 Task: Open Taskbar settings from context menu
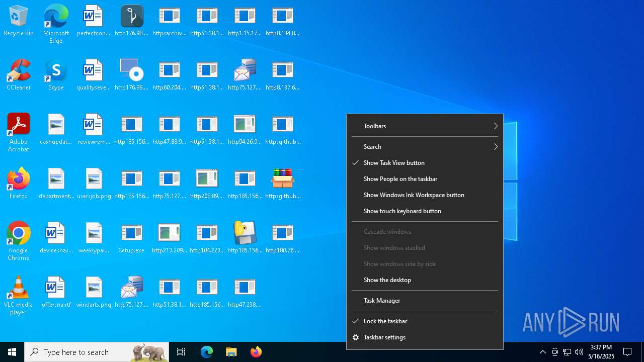pyautogui.click(x=425, y=337)
